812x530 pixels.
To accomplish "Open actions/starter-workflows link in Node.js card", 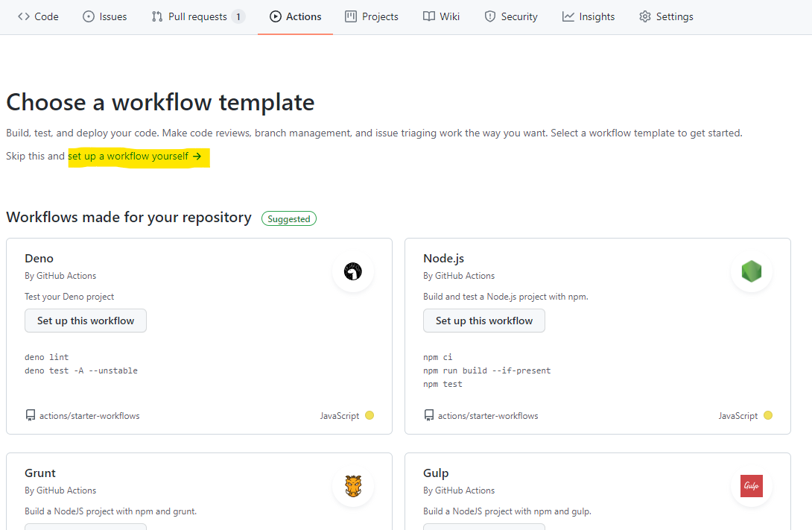I will tap(488, 415).
